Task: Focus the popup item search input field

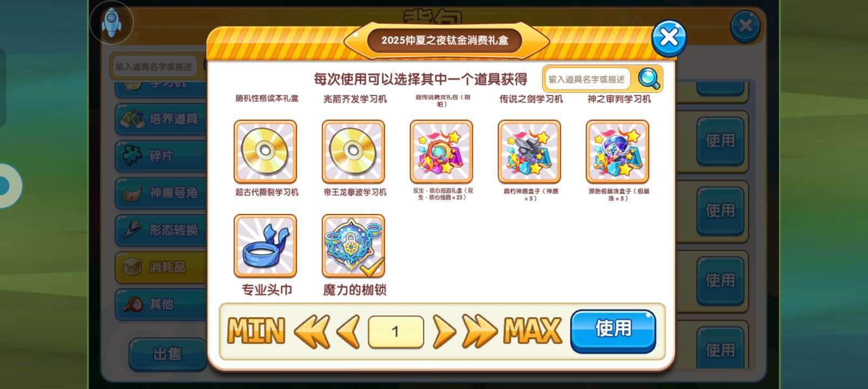Action: pos(587,79)
